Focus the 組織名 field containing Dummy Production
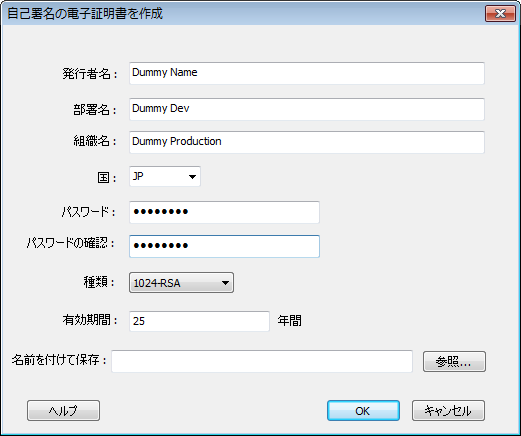The height and width of the screenshot is (436, 521). pos(307,142)
